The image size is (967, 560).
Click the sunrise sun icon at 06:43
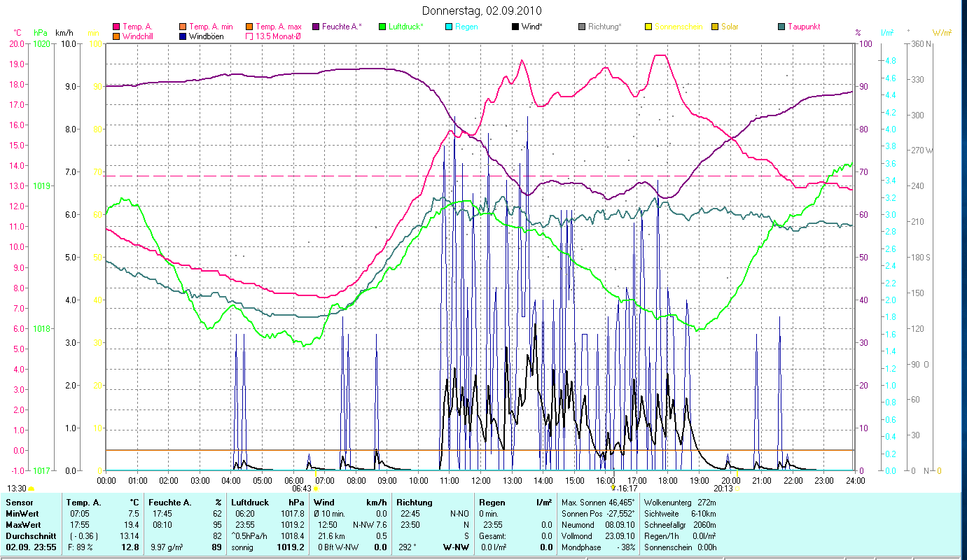click(316, 489)
